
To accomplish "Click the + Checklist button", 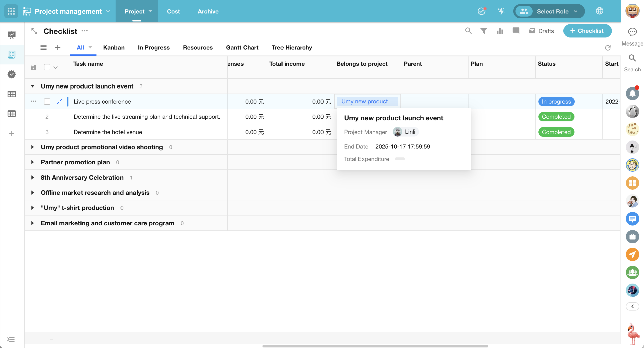I will pyautogui.click(x=587, y=31).
